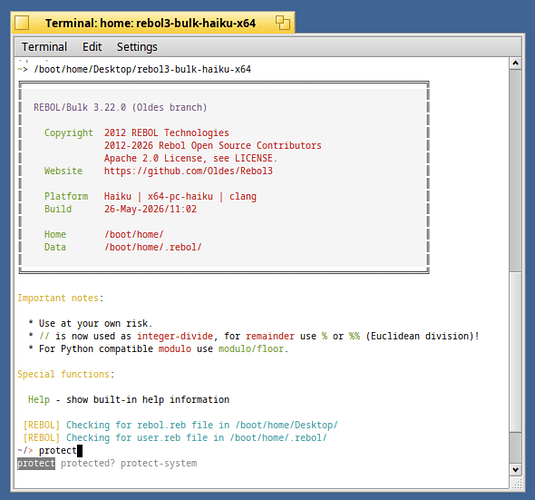Click the github.com/Oldes/Rebol3 website URL
Screen dimensions: 535x500
coord(188,171)
